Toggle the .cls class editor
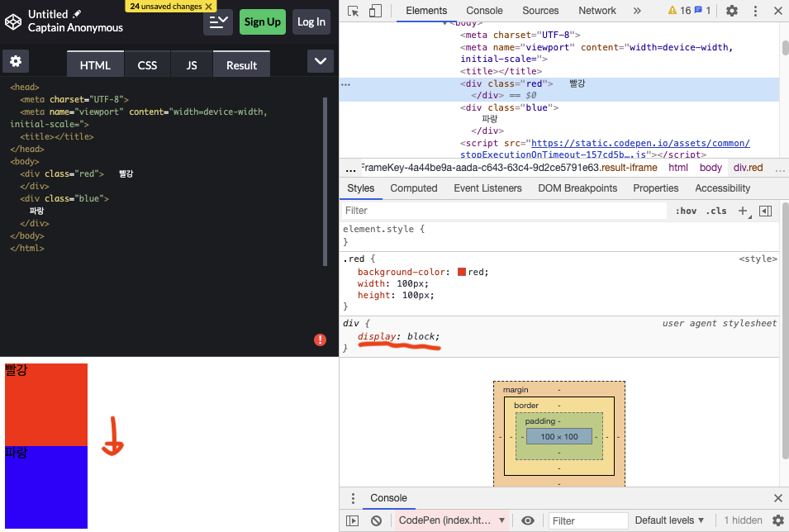This screenshot has height=532, width=789. [x=716, y=211]
